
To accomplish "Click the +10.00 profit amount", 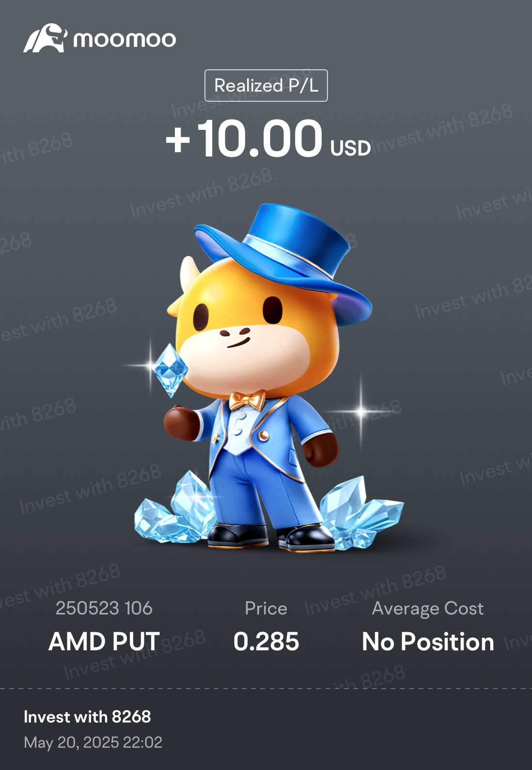I will (244, 139).
